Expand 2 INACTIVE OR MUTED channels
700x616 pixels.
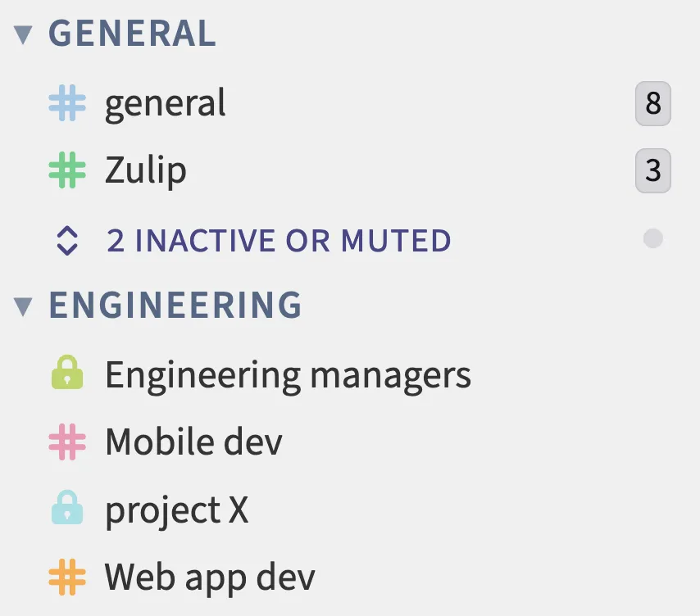(x=279, y=241)
